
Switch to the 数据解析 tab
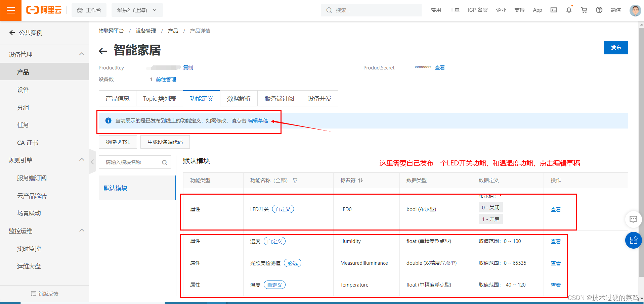(239, 99)
